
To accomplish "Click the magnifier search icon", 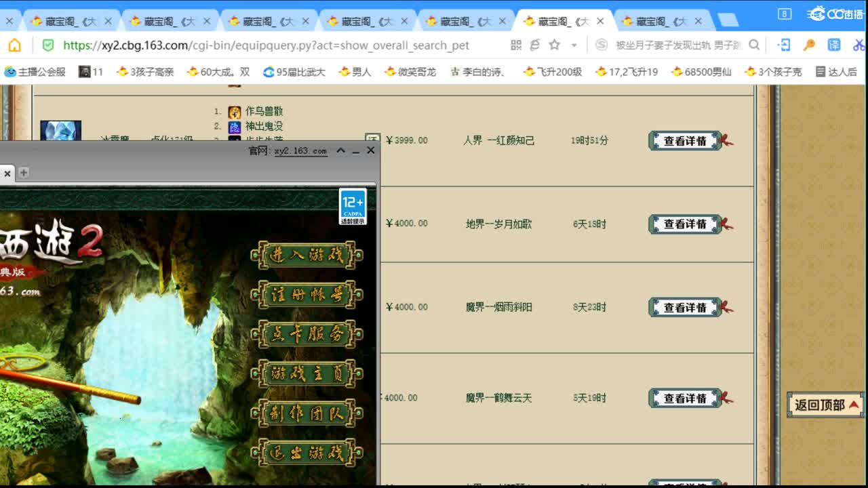I will point(754,45).
